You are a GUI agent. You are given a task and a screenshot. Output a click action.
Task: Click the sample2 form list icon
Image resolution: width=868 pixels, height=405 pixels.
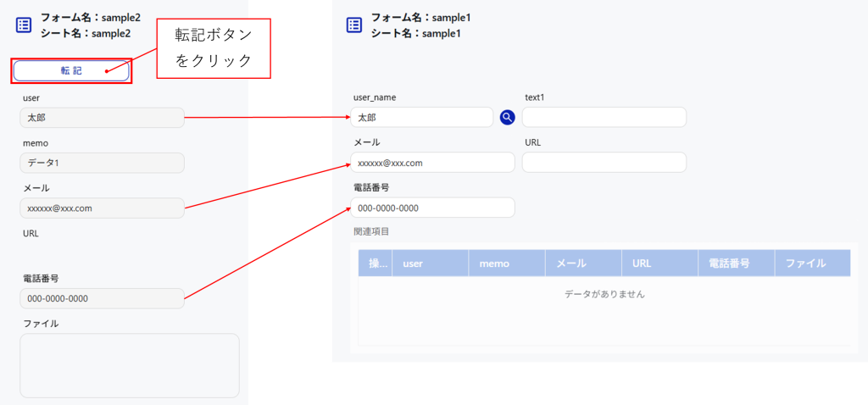[x=24, y=25]
